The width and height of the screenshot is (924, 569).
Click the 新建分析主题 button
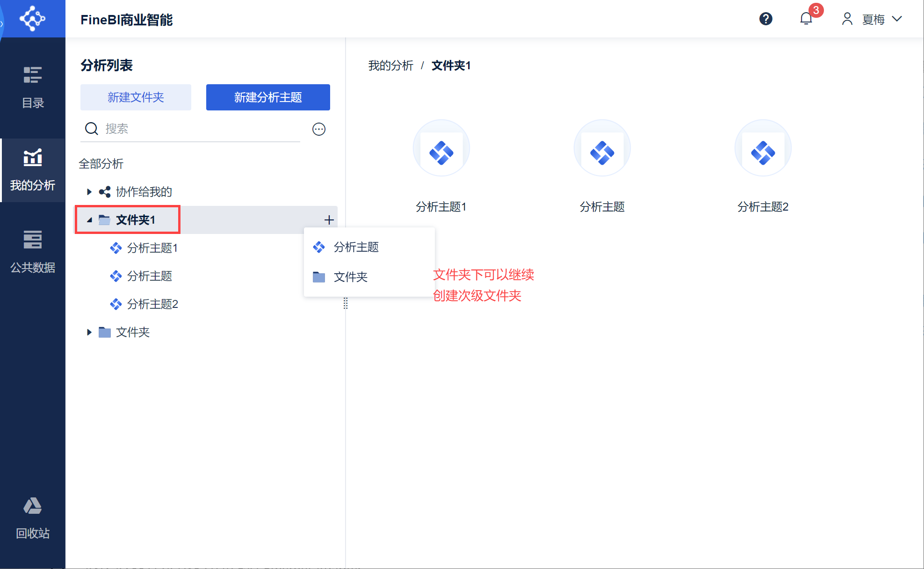click(268, 97)
